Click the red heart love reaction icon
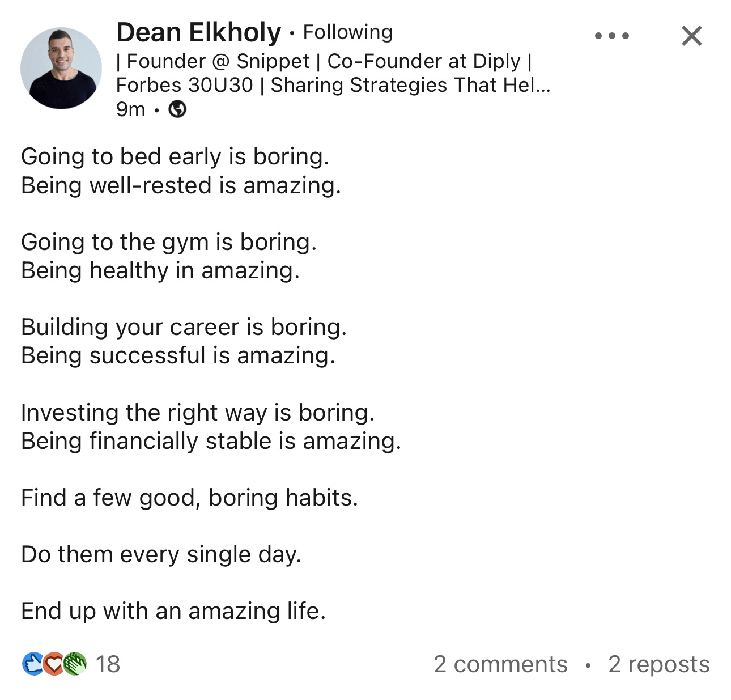Viewport: 731px width, 700px height. coord(54,664)
